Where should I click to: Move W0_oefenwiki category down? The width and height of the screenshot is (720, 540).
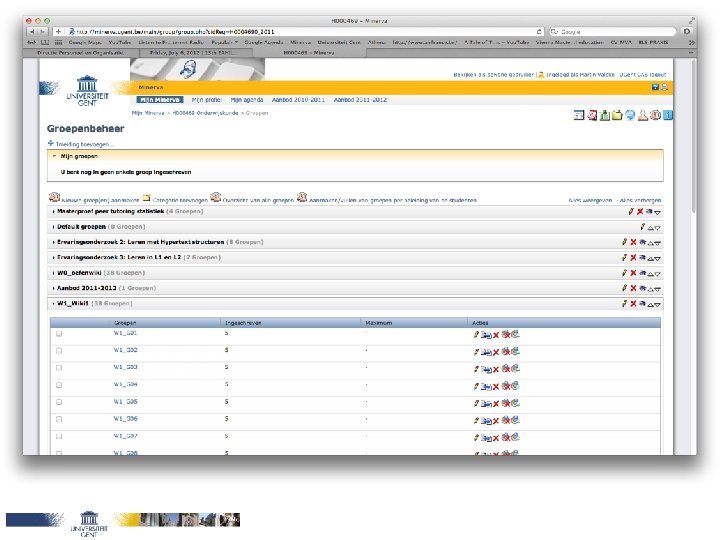(658, 274)
